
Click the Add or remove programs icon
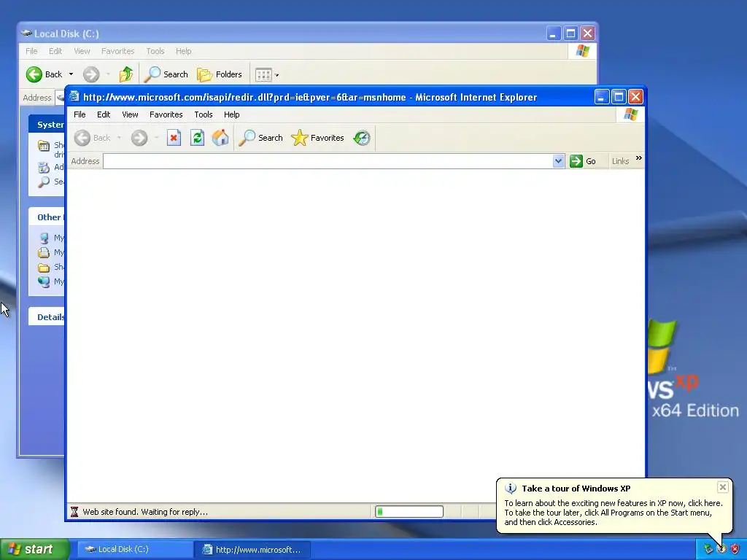44,167
